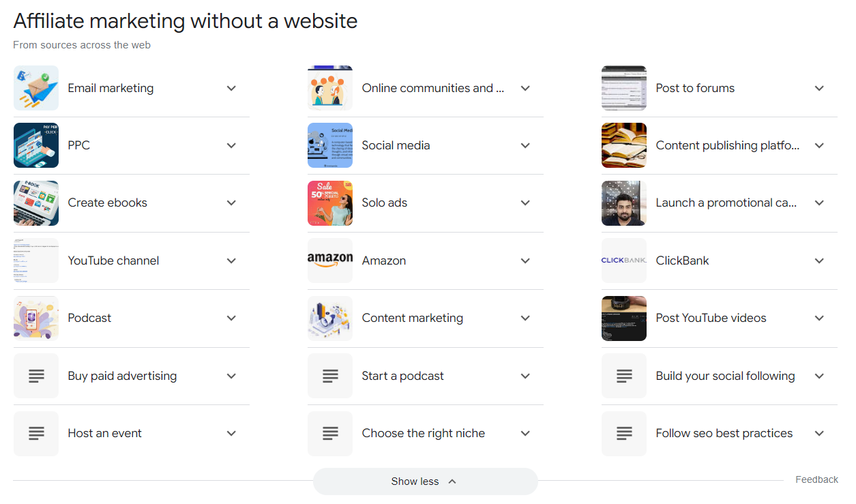Expand the Post to forums chevron

(819, 88)
